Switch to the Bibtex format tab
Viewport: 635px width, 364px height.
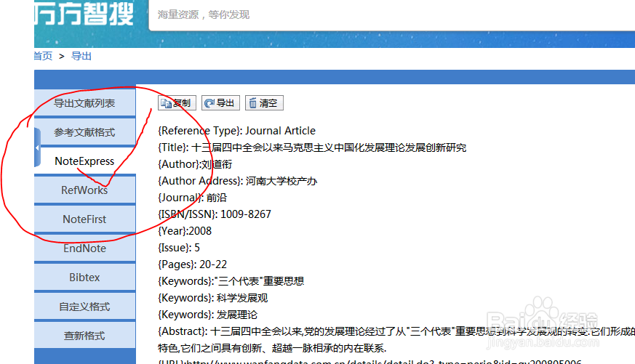pyautogui.click(x=85, y=278)
